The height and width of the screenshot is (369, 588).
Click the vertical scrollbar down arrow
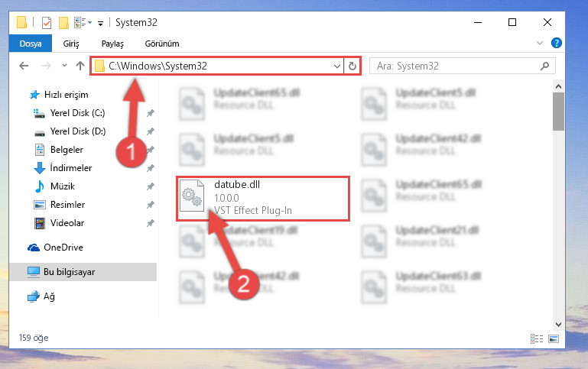(558, 325)
